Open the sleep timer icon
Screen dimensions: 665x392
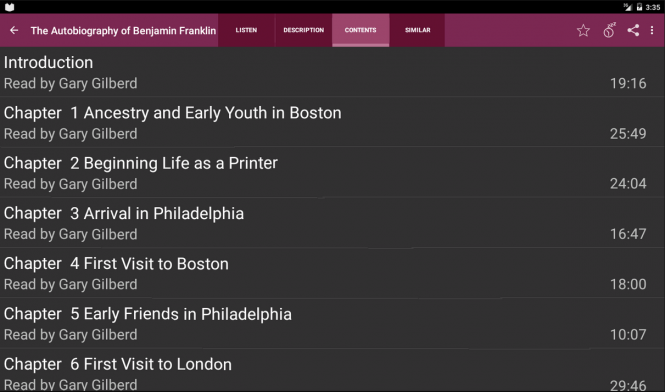click(x=609, y=30)
